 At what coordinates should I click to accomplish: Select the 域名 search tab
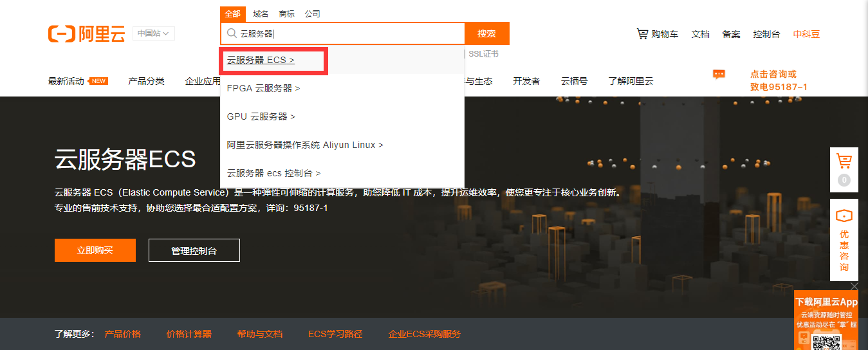[261, 14]
